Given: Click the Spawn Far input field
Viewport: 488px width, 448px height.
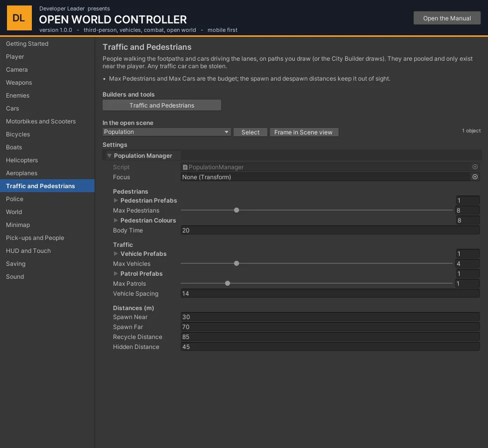Looking at the screenshot, I should point(330,327).
